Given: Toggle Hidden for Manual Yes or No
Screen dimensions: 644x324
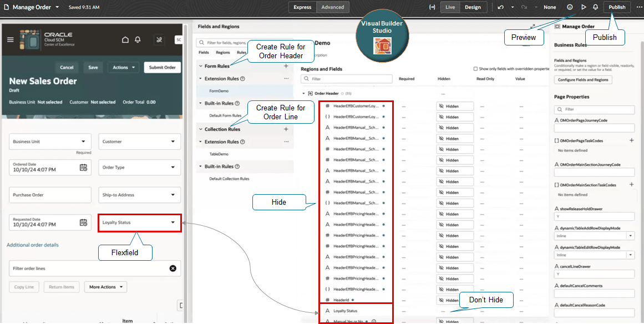Looking at the screenshot, I should click(x=455, y=322).
